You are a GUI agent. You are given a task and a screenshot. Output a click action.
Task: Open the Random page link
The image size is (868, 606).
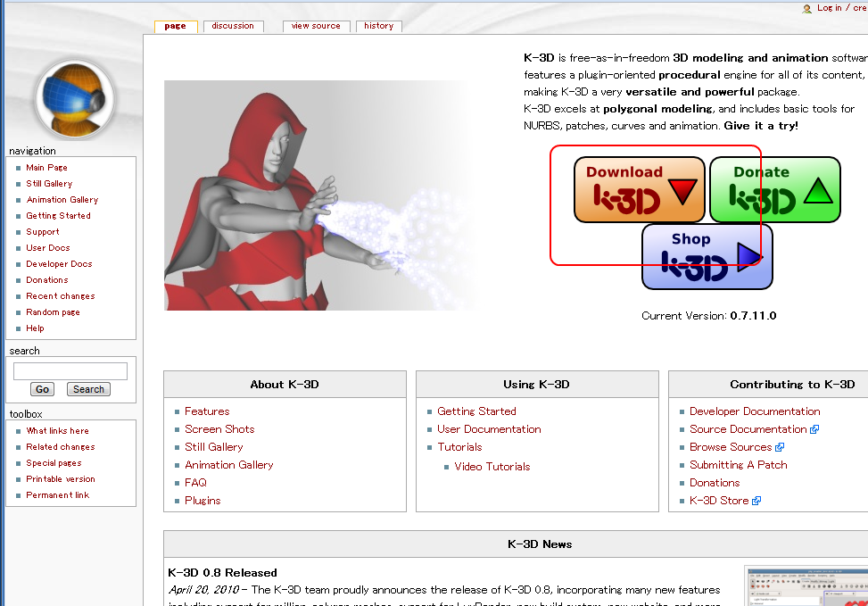53,311
